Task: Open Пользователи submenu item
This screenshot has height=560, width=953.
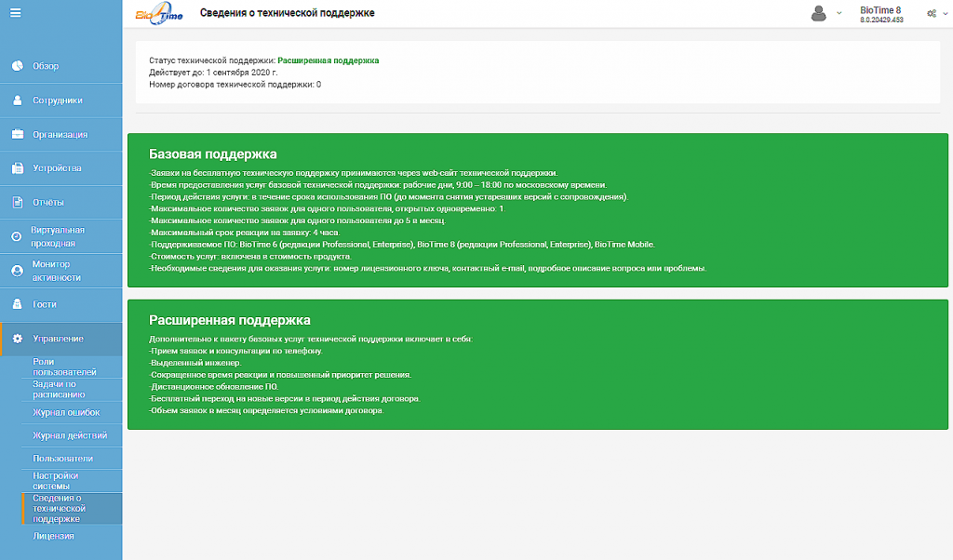Action: [x=72, y=459]
